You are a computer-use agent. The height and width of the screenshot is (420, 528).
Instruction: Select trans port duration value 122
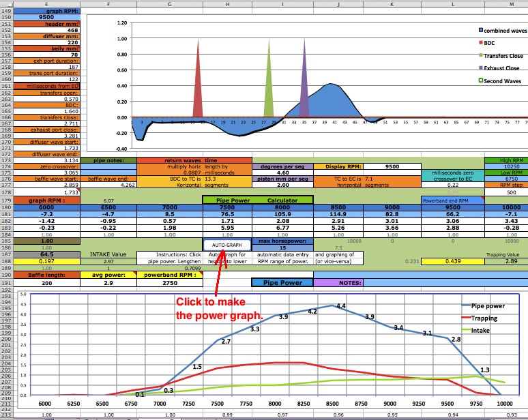click(46, 79)
